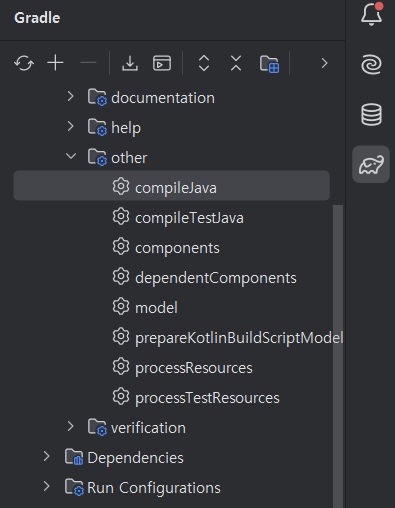Open the Database tool window icon
395x508 pixels.
pos(371,114)
